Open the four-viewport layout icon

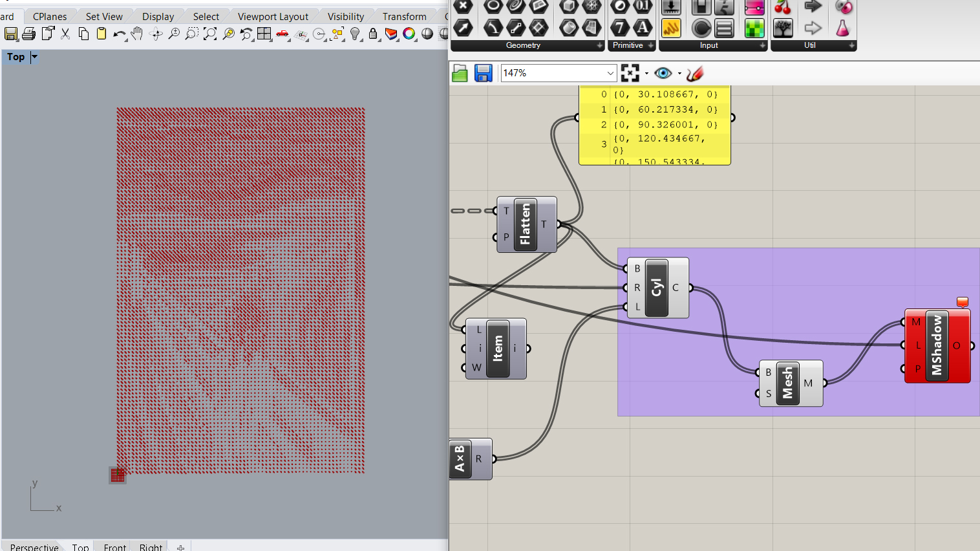coord(264,34)
